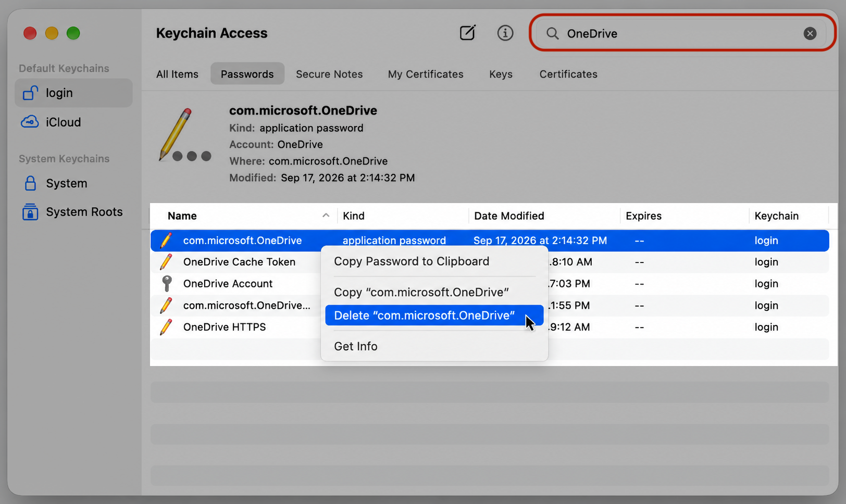
Task: Switch to the Passwords tab
Action: click(x=247, y=74)
